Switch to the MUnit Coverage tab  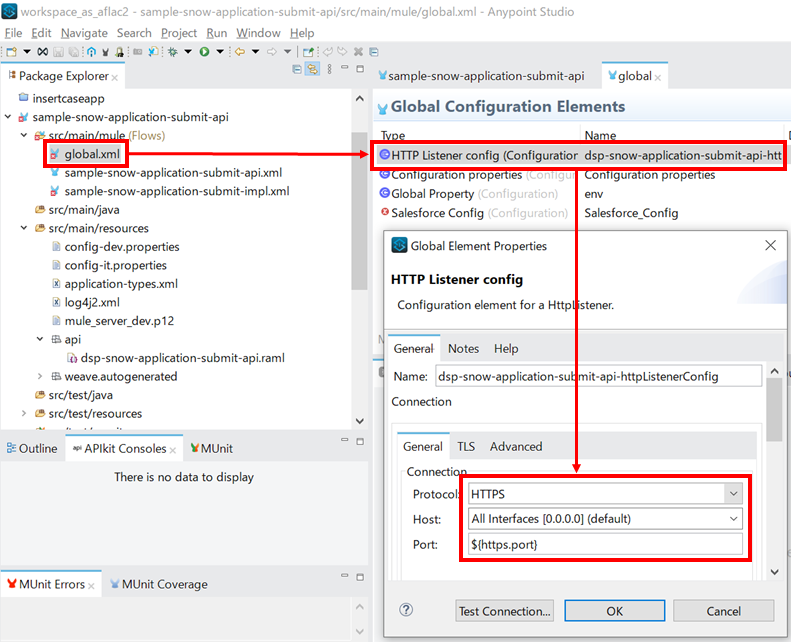(x=161, y=584)
